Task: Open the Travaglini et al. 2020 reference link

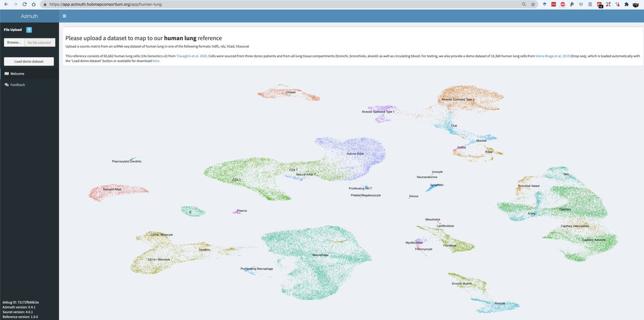Action: tap(191, 55)
